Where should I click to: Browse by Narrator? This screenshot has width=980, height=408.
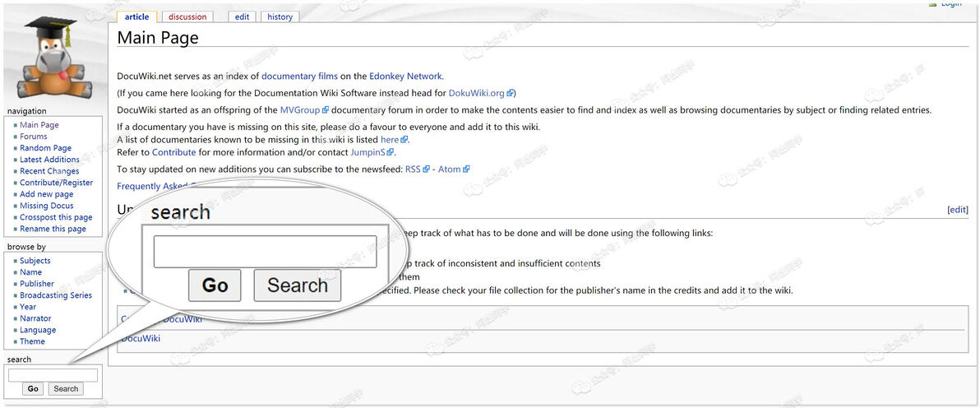pos(35,318)
